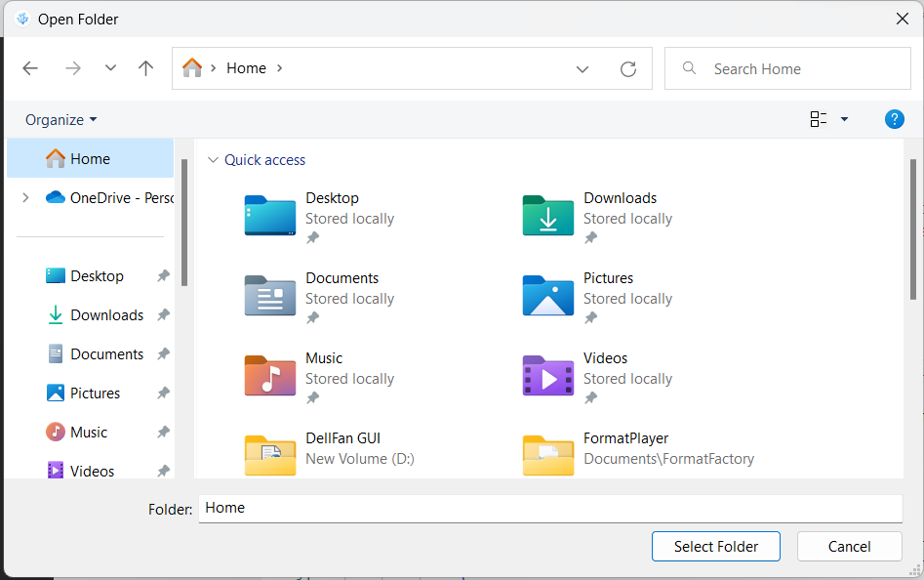The image size is (924, 580).
Task: Unpin Music in the navigation pane
Action: [161, 432]
